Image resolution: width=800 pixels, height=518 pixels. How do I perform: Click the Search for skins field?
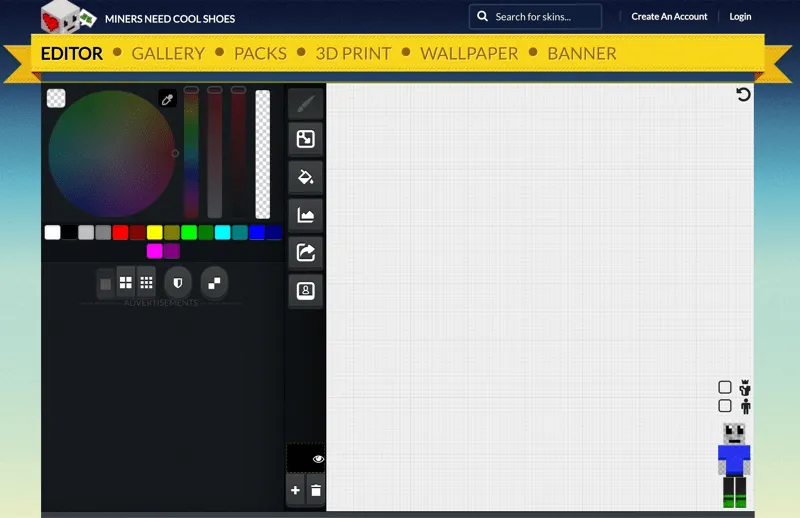tap(535, 17)
